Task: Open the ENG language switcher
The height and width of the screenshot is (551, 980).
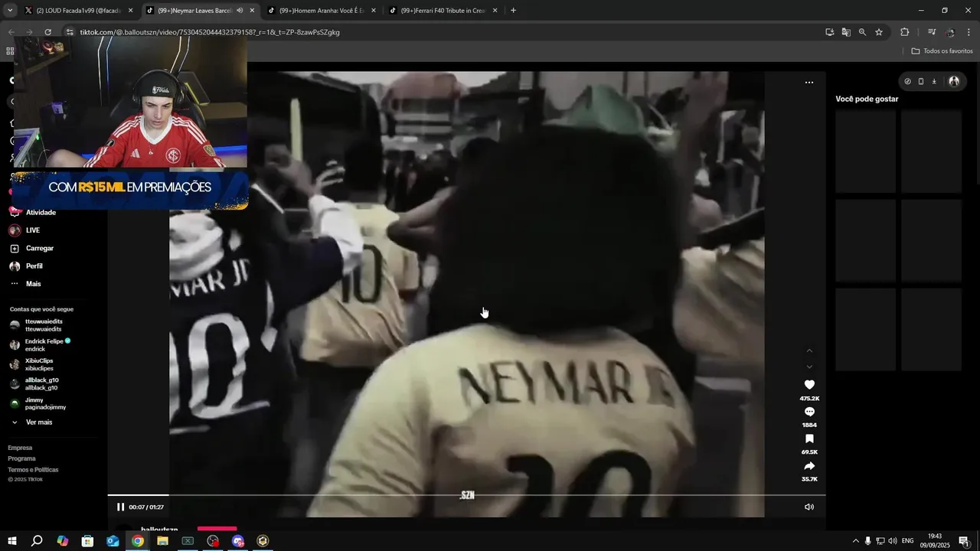Action: (x=908, y=541)
